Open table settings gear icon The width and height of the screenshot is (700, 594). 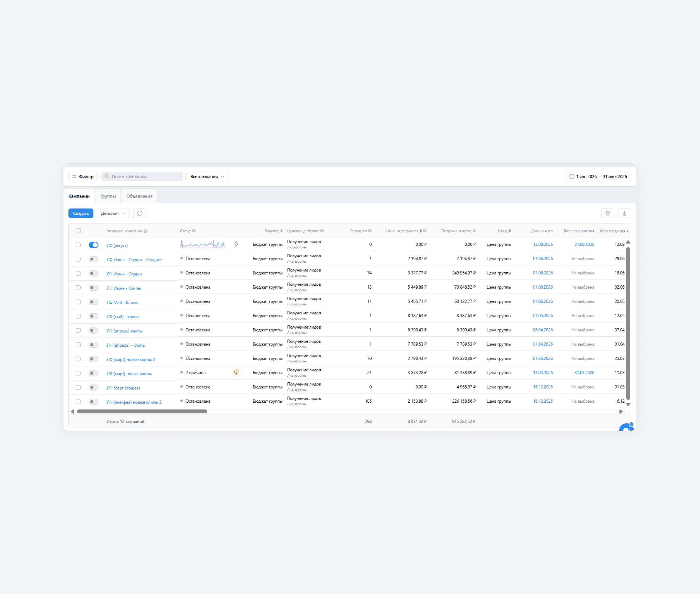(607, 213)
